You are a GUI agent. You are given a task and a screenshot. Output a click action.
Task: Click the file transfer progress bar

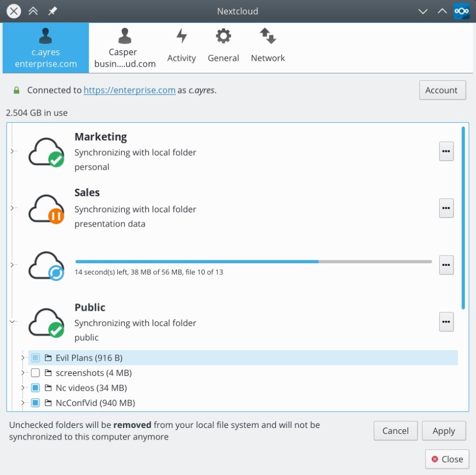click(252, 261)
